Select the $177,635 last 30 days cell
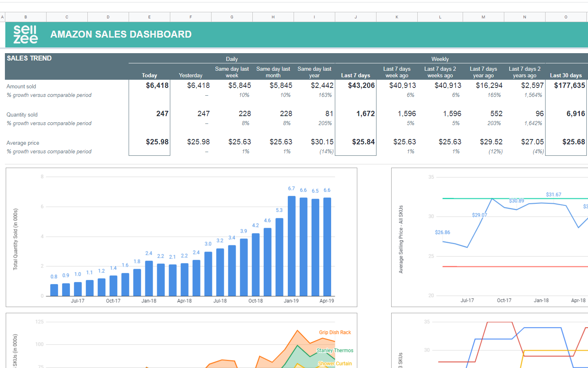The width and height of the screenshot is (588, 368). pos(570,85)
